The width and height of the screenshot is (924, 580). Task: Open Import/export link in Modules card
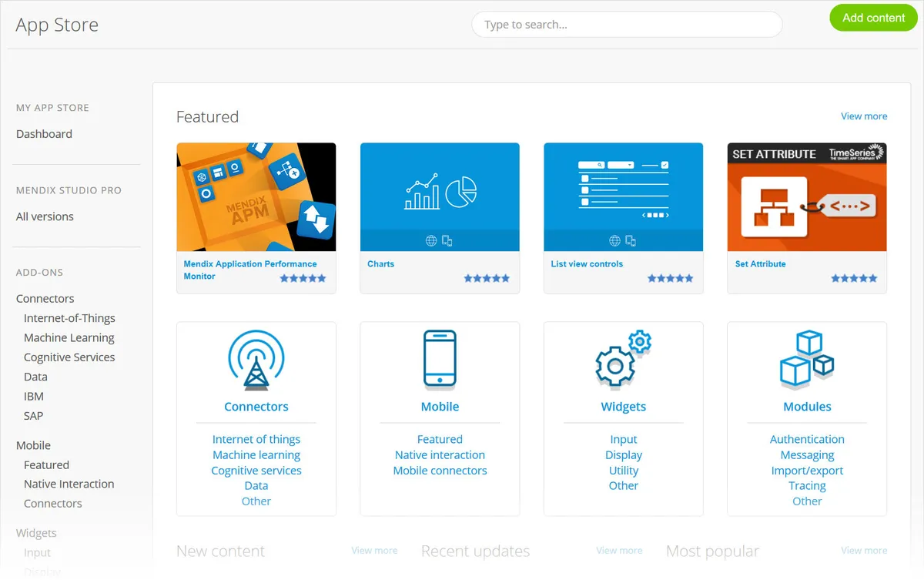click(807, 471)
